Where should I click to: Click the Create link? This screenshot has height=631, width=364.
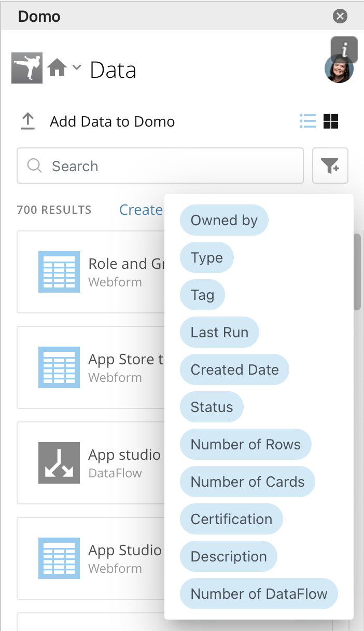tap(142, 210)
